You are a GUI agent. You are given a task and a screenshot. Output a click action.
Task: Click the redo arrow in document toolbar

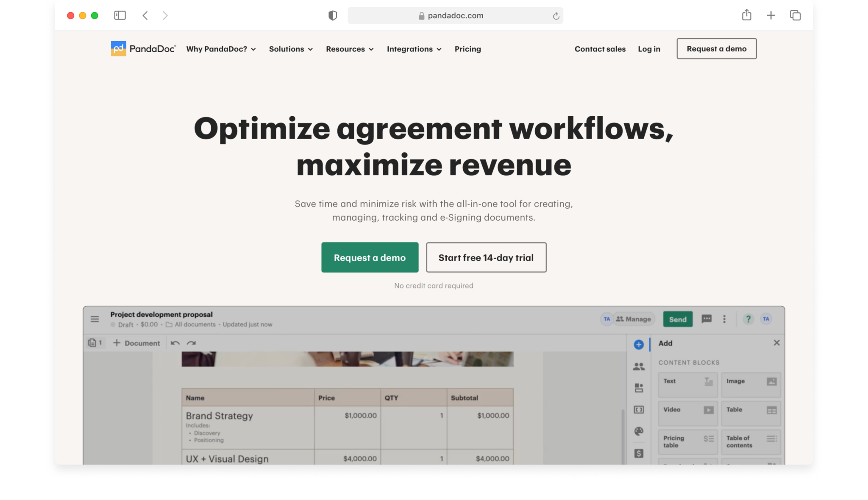[x=191, y=343]
